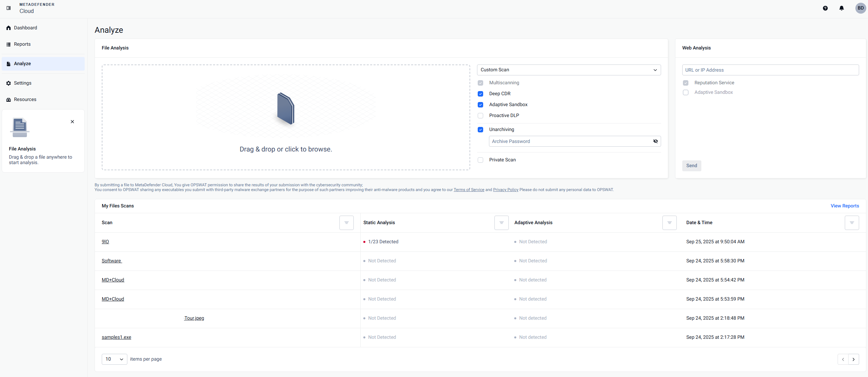The image size is (868, 377).
Task: Open Settings in the sidebar
Action: click(x=23, y=83)
